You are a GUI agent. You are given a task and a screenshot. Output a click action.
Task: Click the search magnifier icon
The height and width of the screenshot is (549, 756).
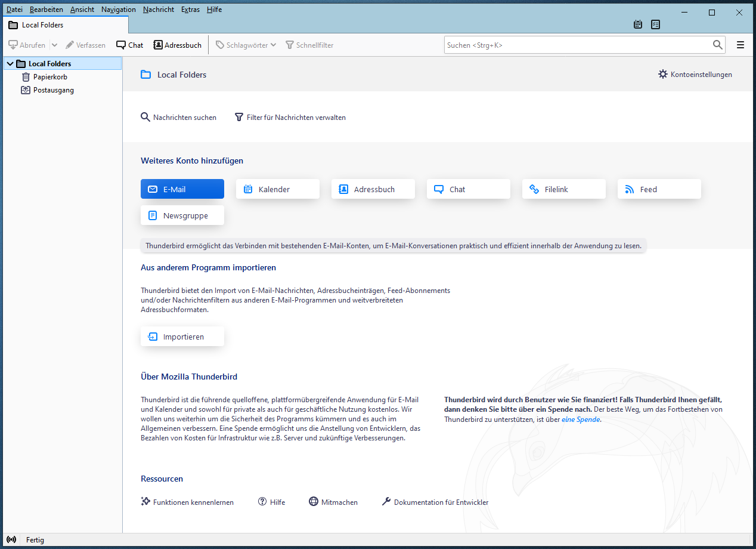(717, 45)
